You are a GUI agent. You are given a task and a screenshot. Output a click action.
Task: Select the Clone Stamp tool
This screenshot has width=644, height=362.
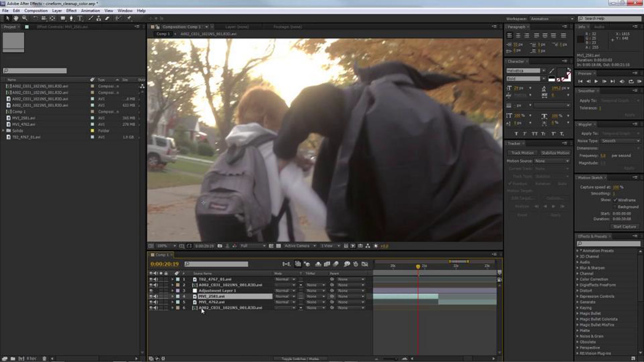click(x=99, y=18)
